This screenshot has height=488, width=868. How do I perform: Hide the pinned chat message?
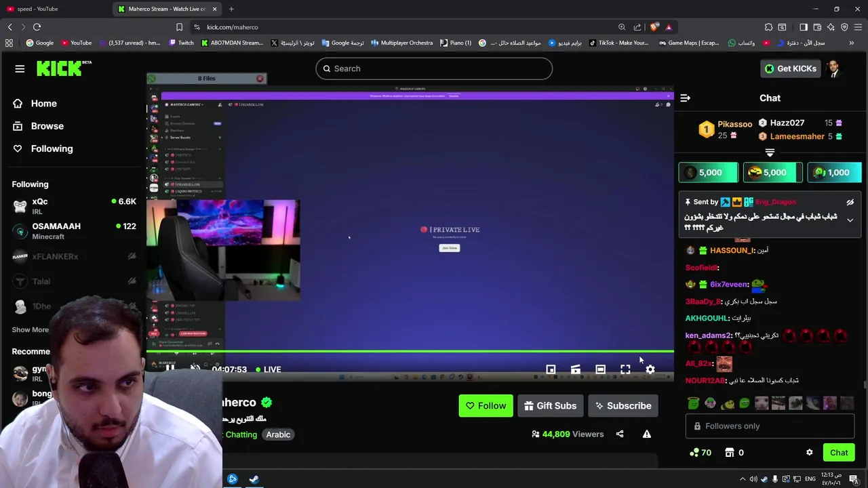click(850, 203)
